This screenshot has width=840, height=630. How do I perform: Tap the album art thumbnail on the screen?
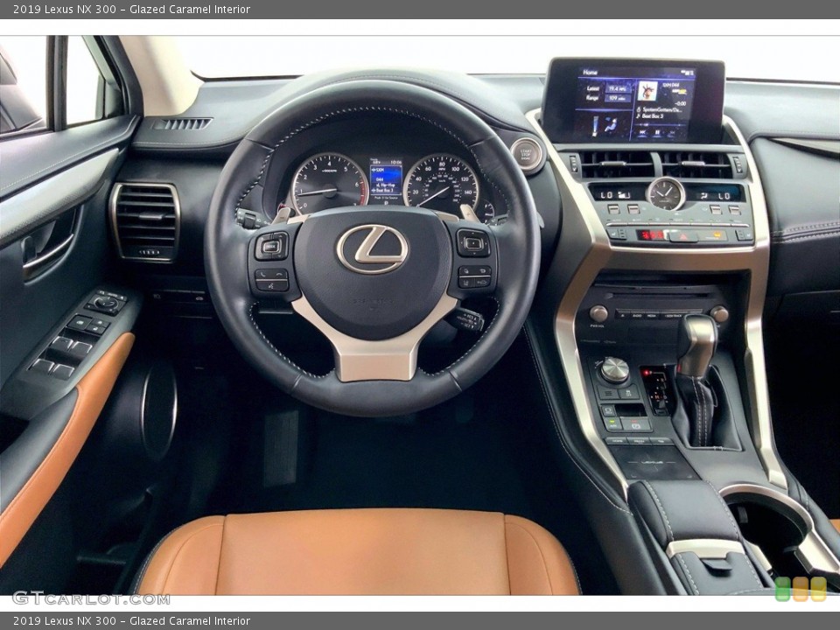(647, 91)
